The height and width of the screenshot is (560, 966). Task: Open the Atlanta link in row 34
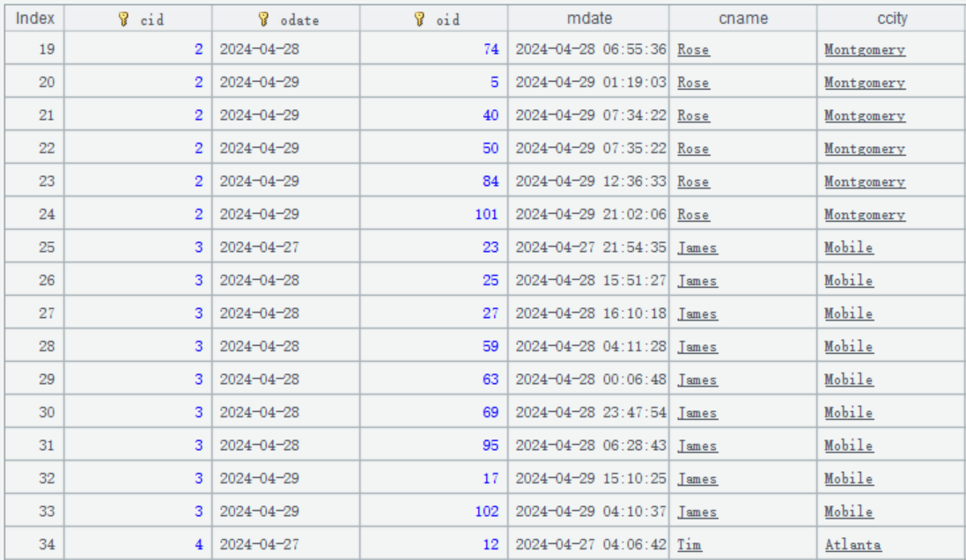coord(853,545)
